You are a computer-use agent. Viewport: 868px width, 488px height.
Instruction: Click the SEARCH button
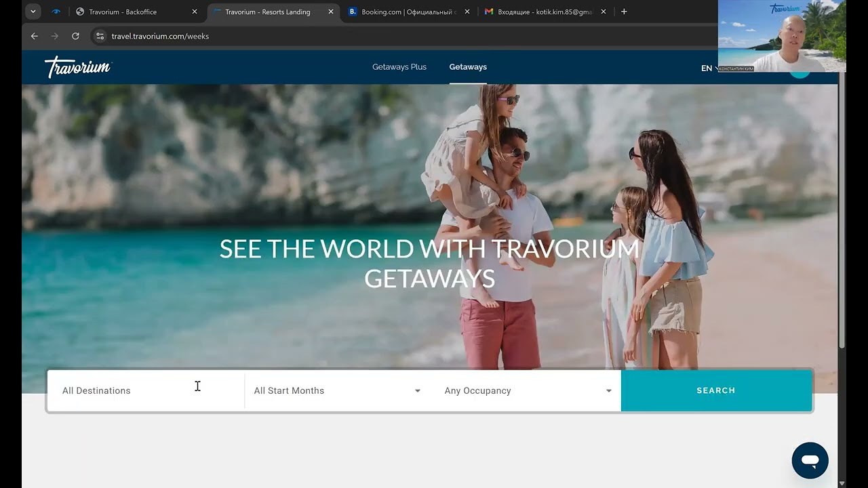pos(716,390)
